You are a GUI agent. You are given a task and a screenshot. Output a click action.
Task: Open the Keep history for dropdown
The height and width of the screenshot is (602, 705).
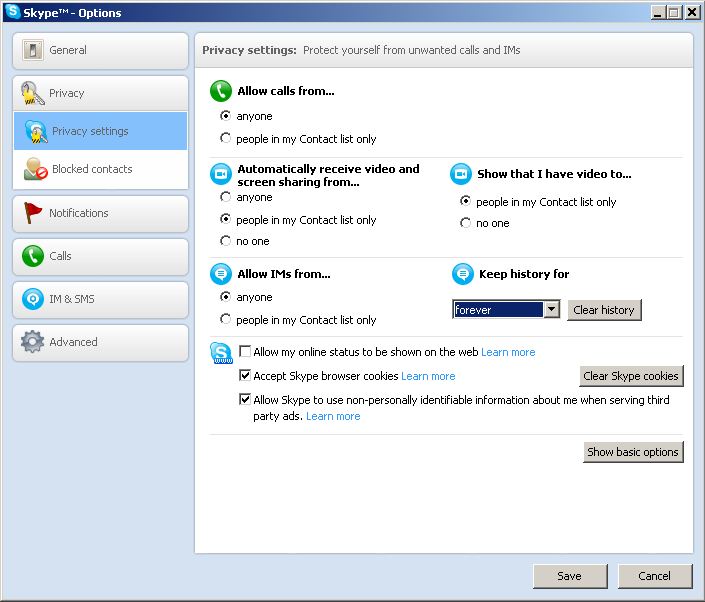[551, 310]
